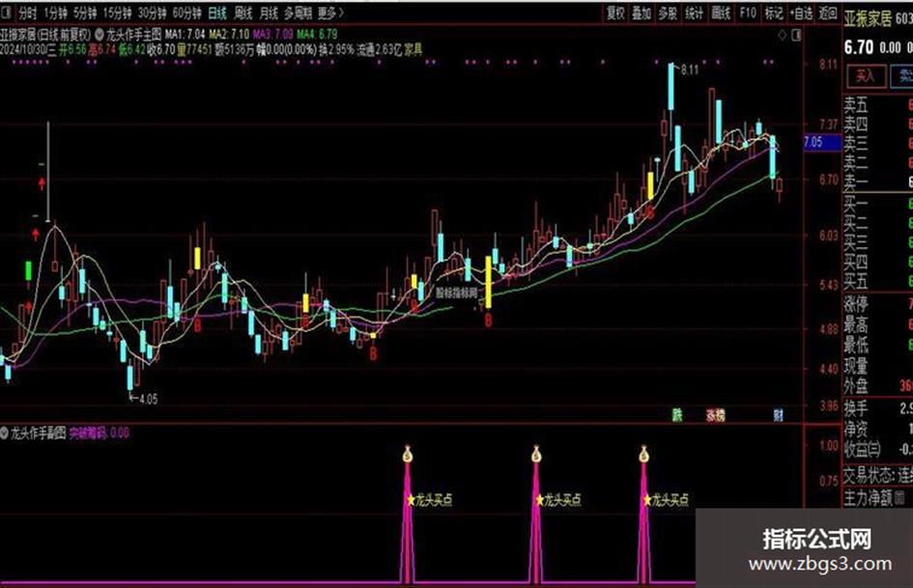Switch to the 周线 weekly tab
Screen dimensions: 913x588
[x=243, y=13]
